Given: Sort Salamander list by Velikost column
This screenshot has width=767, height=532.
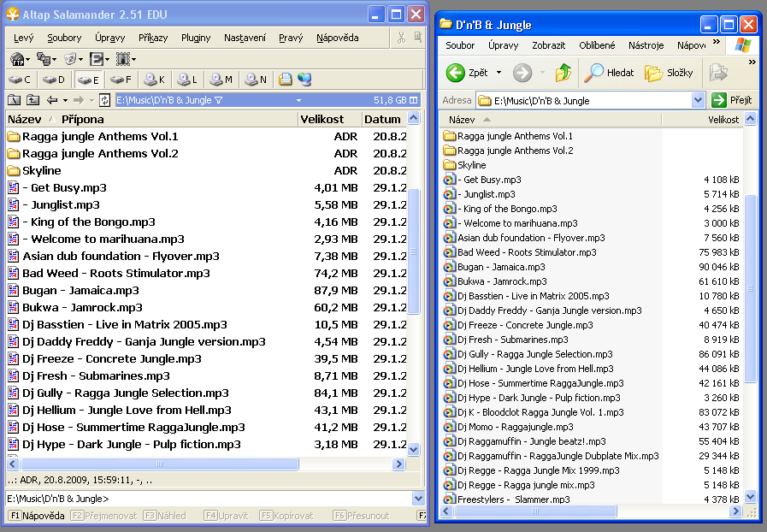Looking at the screenshot, I should (x=328, y=120).
